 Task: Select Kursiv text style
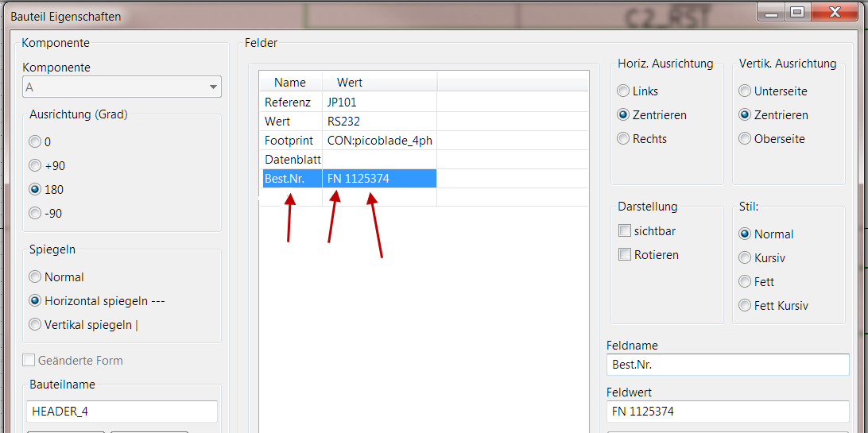point(745,257)
